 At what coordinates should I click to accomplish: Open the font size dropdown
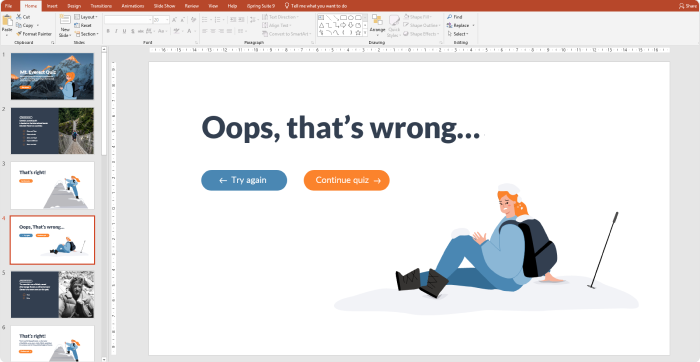tap(167, 20)
